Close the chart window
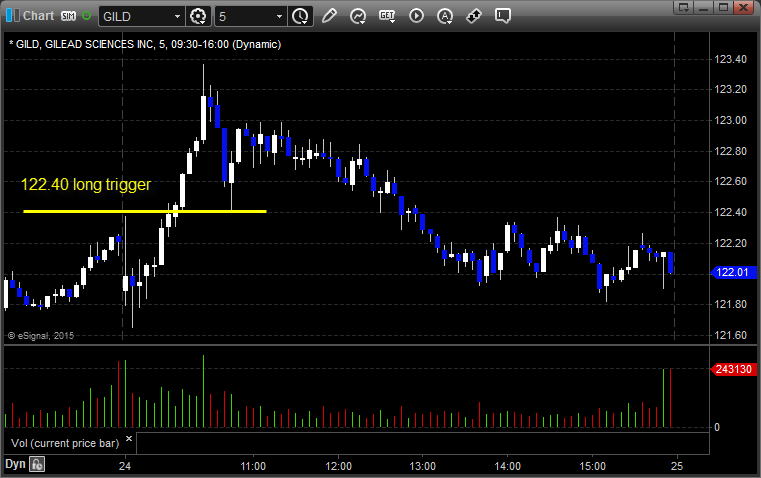761x478 pixels. click(743, 7)
